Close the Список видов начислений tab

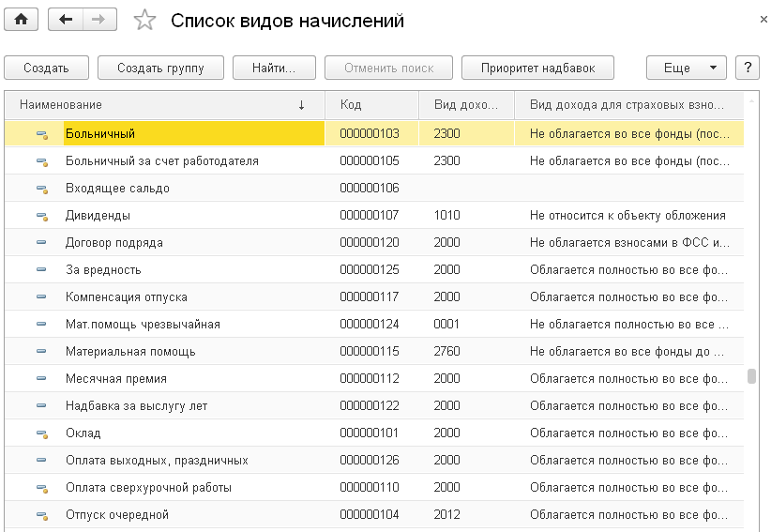(x=764, y=19)
